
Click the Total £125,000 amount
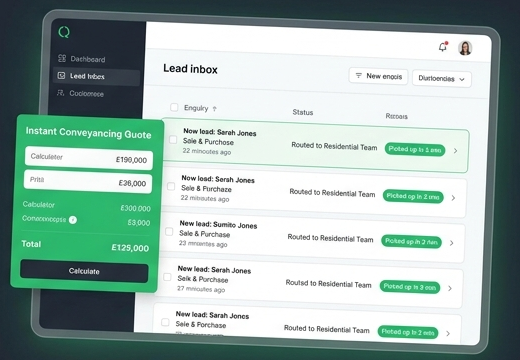(130, 248)
